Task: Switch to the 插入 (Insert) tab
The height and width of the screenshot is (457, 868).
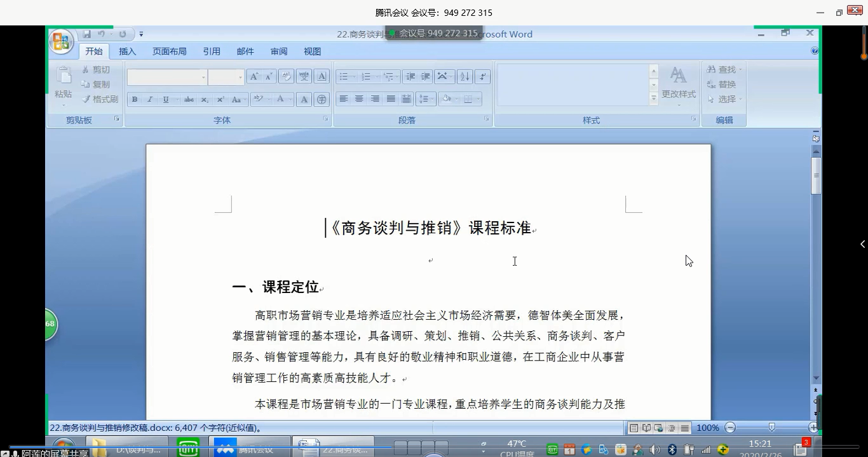Action: [127, 51]
